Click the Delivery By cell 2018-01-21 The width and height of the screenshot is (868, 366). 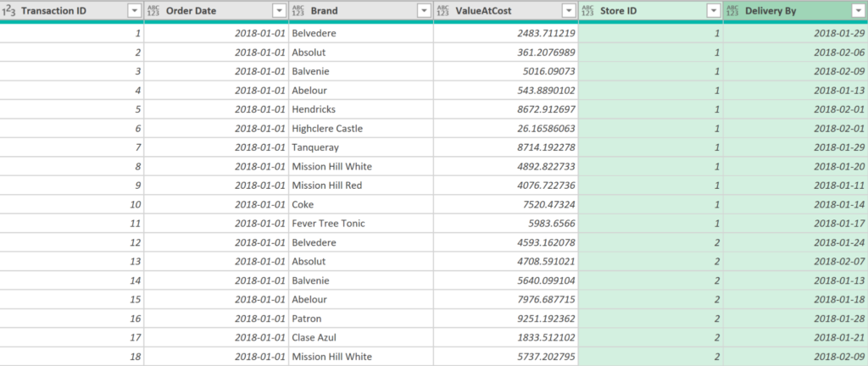coord(795,337)
